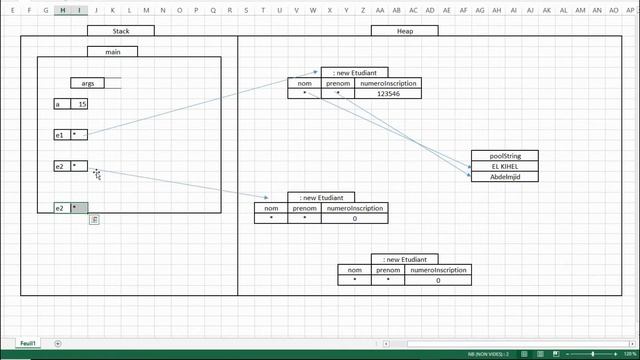Viewport: 640px width, 360px height.
Task: Switch to Page Break Preview view
Action: point(556,354)
